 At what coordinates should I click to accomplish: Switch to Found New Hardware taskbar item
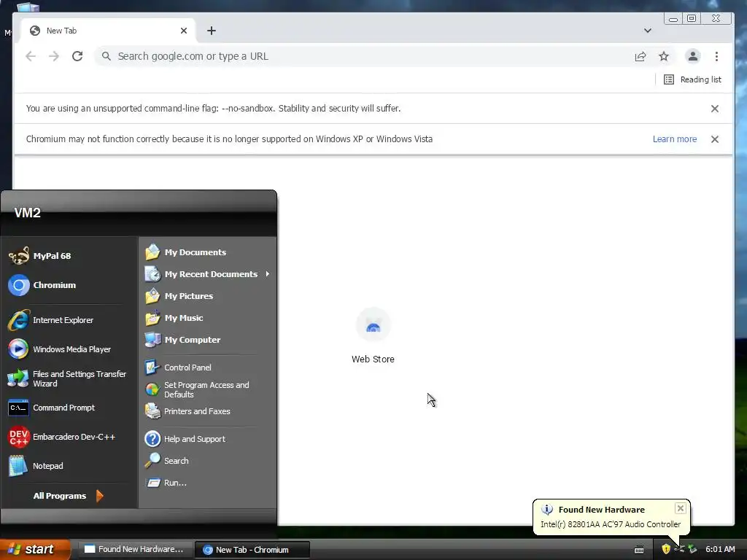tap(135, 550)
